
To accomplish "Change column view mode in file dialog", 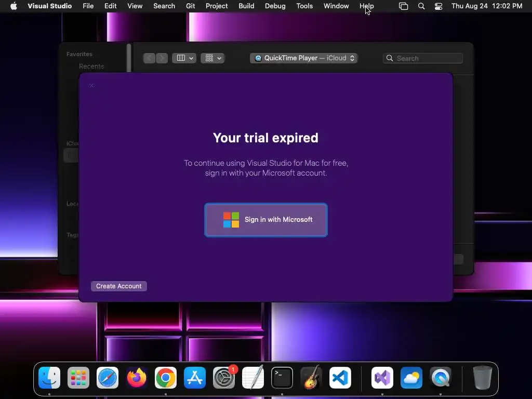I will (x=184, y=58).
